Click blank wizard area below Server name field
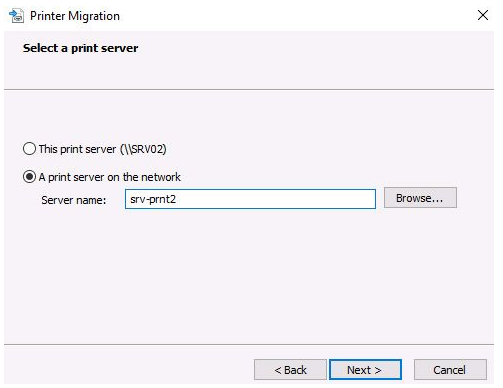This screenshot has height=388, width=503. (250, 273)
